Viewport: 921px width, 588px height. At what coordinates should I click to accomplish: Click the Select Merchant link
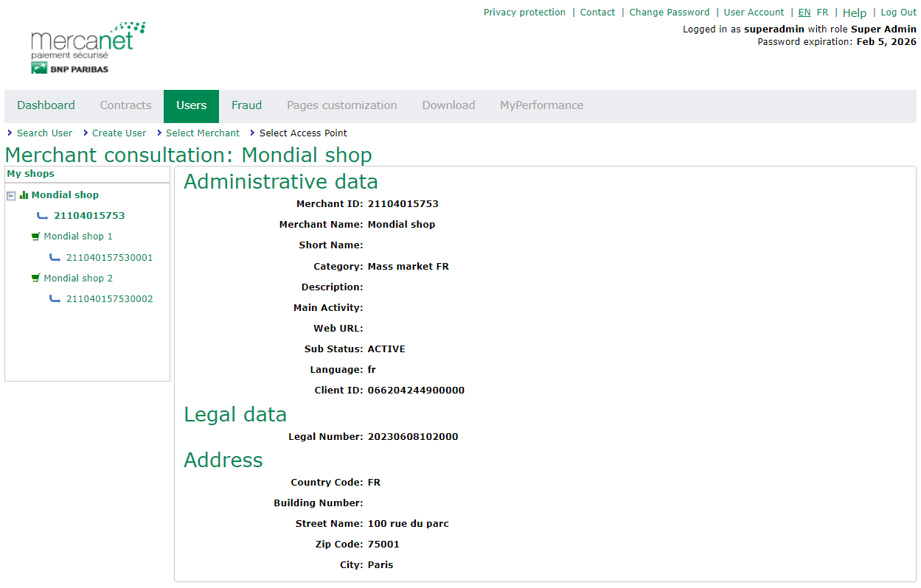pos(203,133)
